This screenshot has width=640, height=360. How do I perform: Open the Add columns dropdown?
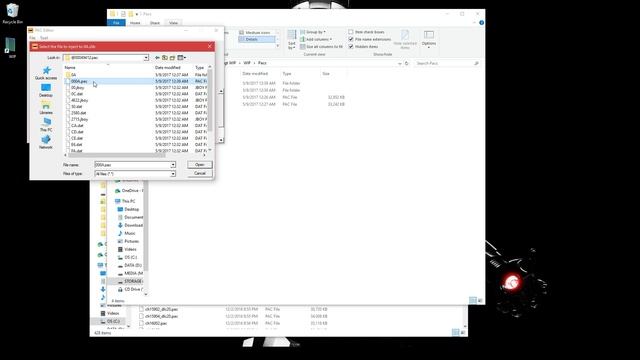click(316, 39)
